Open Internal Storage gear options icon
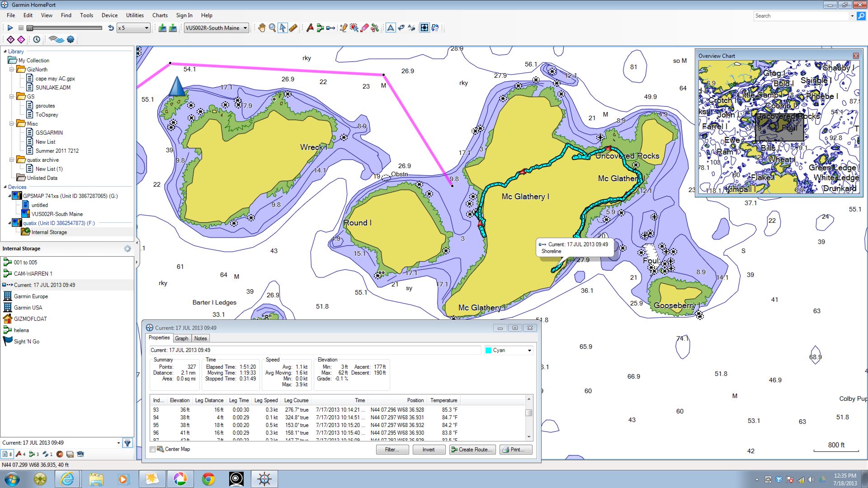This screenshot has height=488, width=868. tap(127, 249)
